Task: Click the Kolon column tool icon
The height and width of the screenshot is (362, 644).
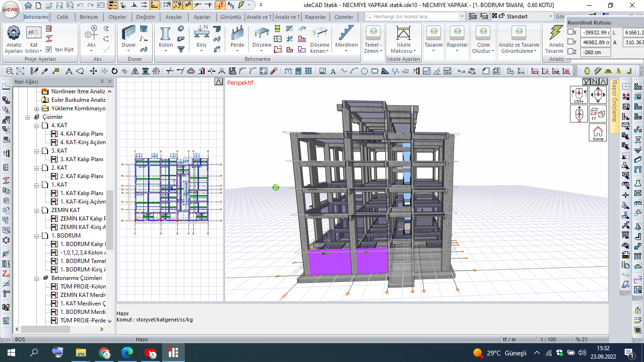Action: point(165,33)
